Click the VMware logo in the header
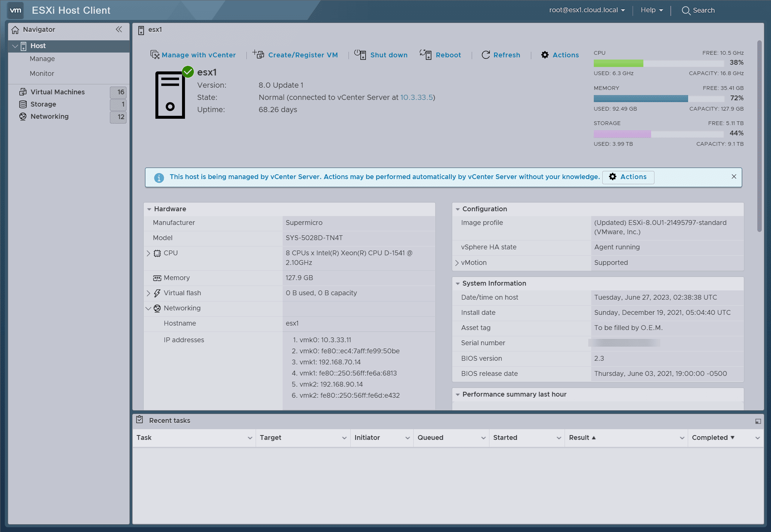Viewport: 771px width, 532px height. click(x=15, y=10)
